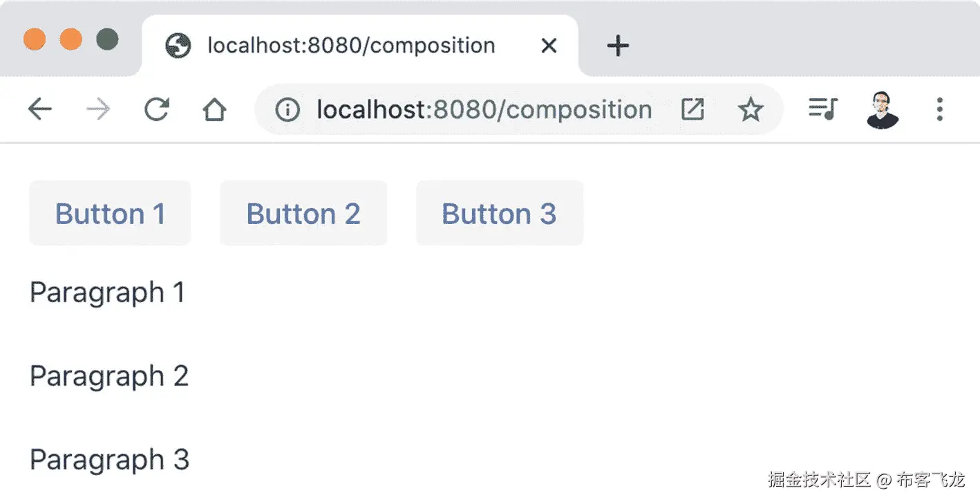Open the user profile avatar
Image resolution: width=980 pixels, height=504 pixels.
[x=882, y=110]
